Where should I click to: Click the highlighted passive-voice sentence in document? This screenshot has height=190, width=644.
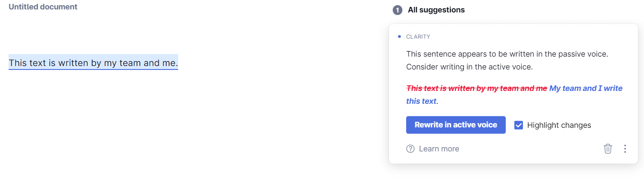point(93,63)
